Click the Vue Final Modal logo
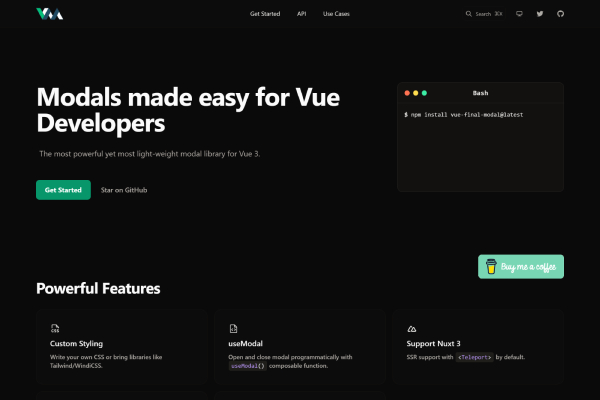This screenshot has width=600, height=400. (x=50, y=14)
